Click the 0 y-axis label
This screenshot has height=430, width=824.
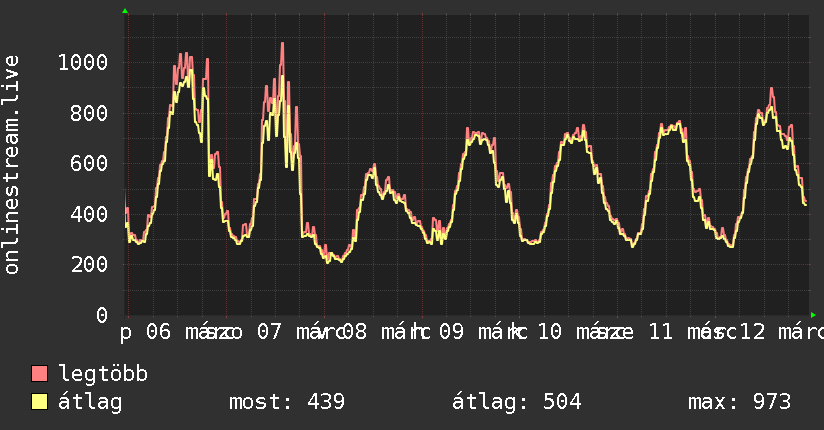(x=102, y=315)
